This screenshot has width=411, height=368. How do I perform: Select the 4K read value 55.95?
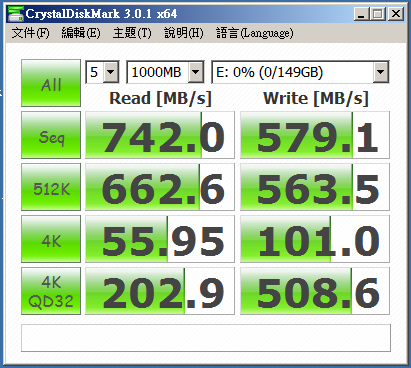(160, 239)
